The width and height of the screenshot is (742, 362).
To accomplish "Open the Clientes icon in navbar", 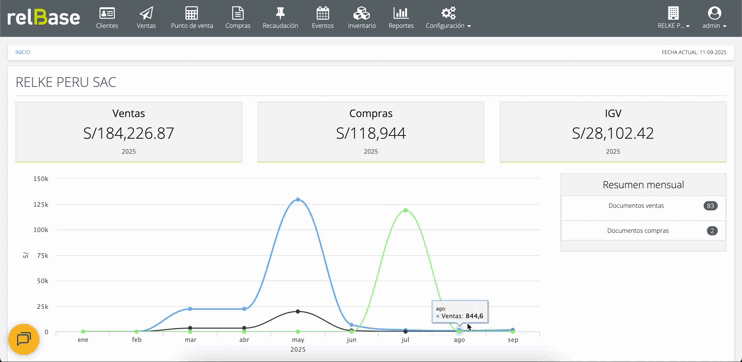I will [107, 13].
